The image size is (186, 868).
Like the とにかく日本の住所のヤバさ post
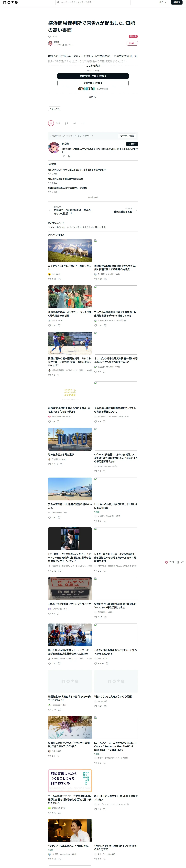pyautogui.click(x=95, y=663)
